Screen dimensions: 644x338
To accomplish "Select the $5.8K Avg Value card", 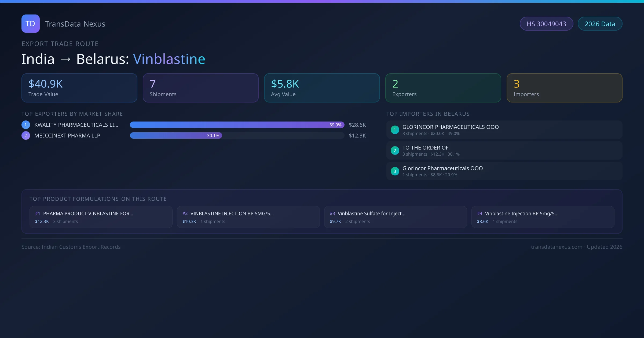I will pos(322,88).
